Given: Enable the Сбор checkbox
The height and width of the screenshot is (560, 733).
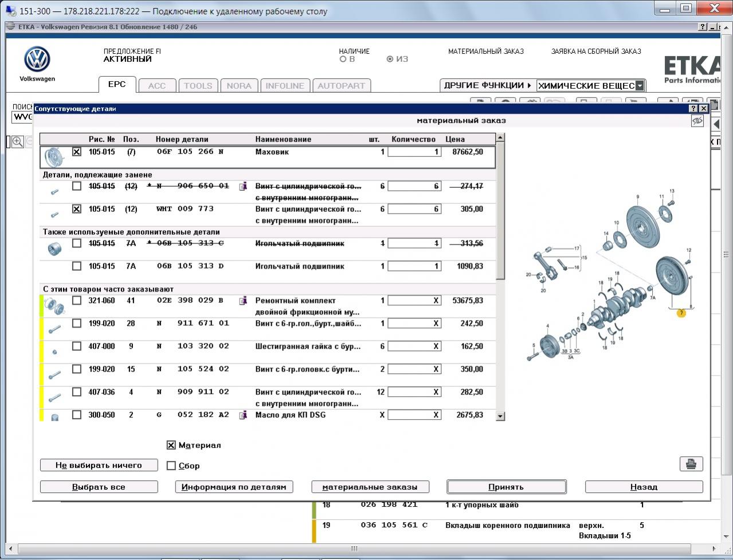Looking at the screenshot, I should point(171,466).
